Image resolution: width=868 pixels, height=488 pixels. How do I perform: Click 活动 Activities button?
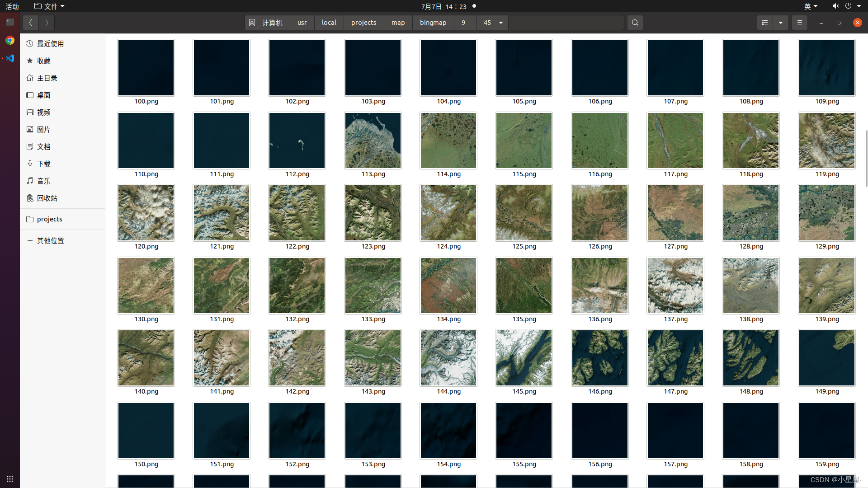pyautogui.click(x=12, y=6)
